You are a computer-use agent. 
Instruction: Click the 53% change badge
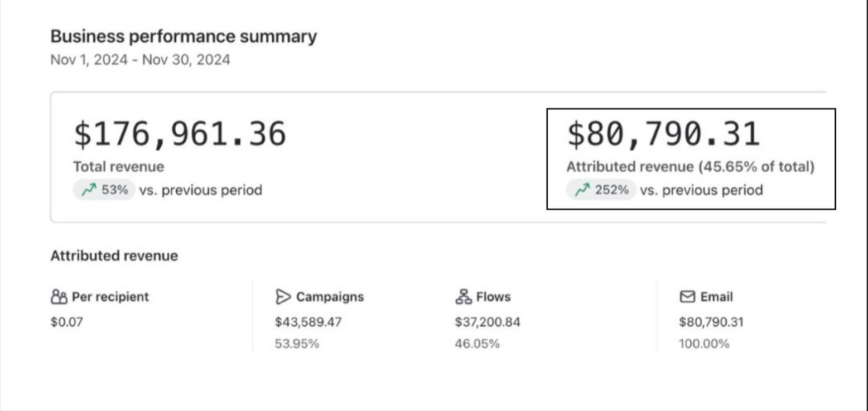coord(104,191)
